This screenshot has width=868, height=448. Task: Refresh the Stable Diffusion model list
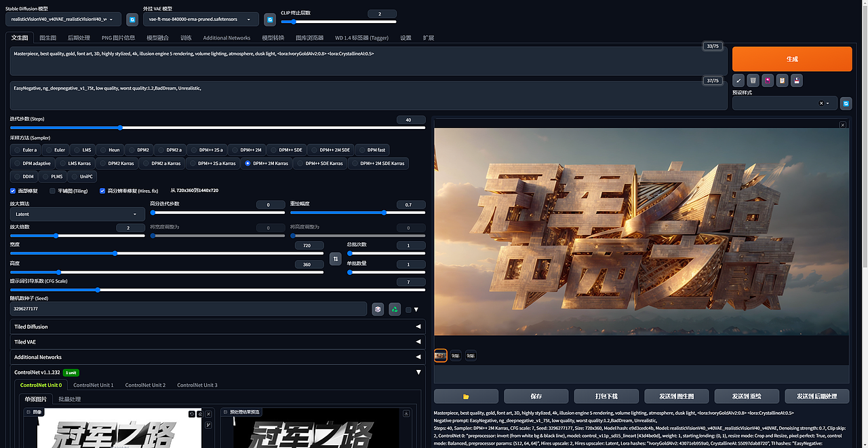point(132,19)
